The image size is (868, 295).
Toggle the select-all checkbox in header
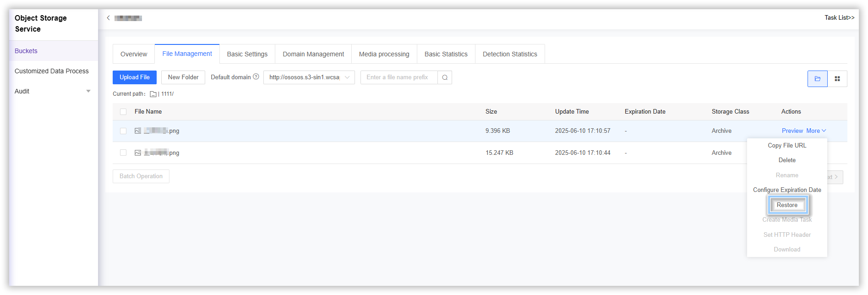(x=123, y=112)
